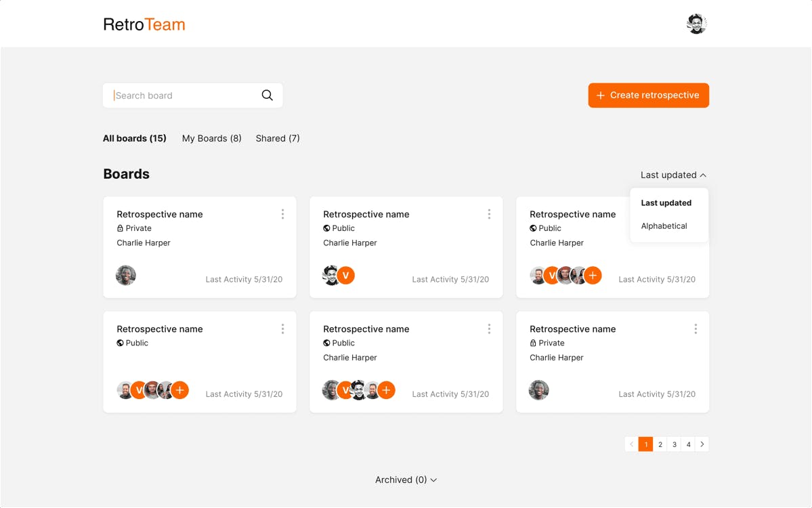Click the orange V avatar on top-middle board

346,276
